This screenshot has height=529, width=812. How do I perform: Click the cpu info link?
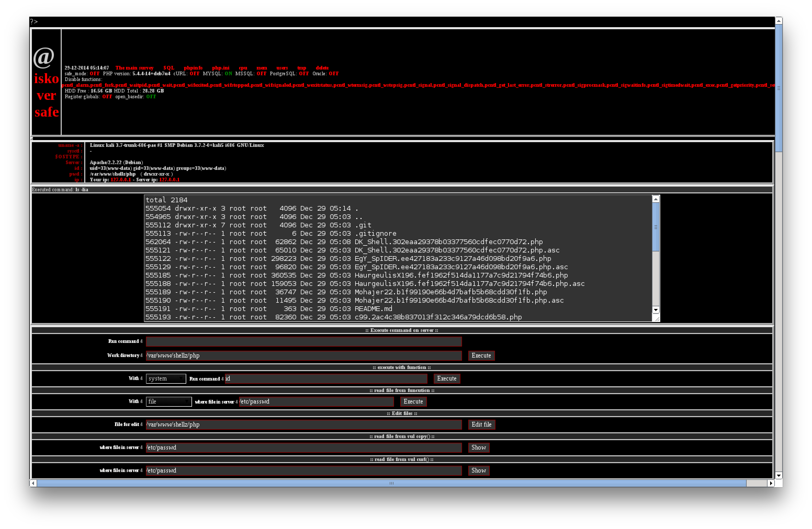[243, 68]
